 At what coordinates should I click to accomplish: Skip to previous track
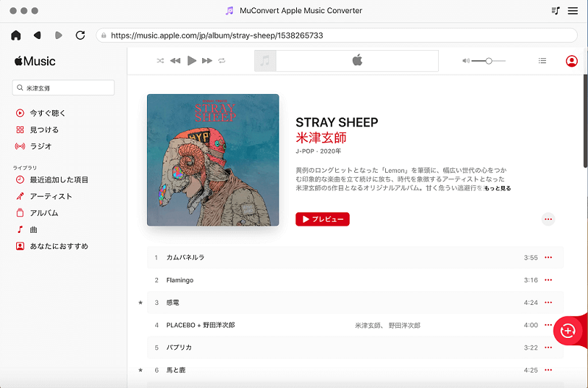pyautogui.click(x=175, y=61)
